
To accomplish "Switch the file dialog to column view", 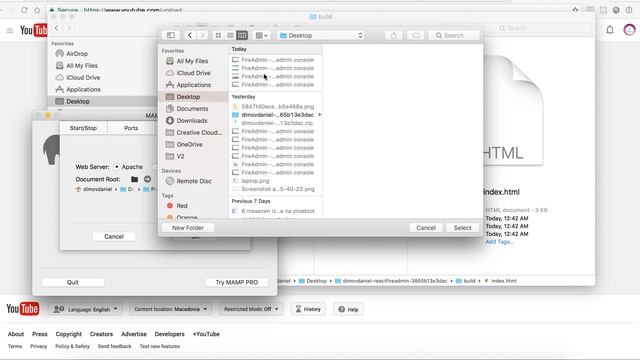I will click(242, 36).
